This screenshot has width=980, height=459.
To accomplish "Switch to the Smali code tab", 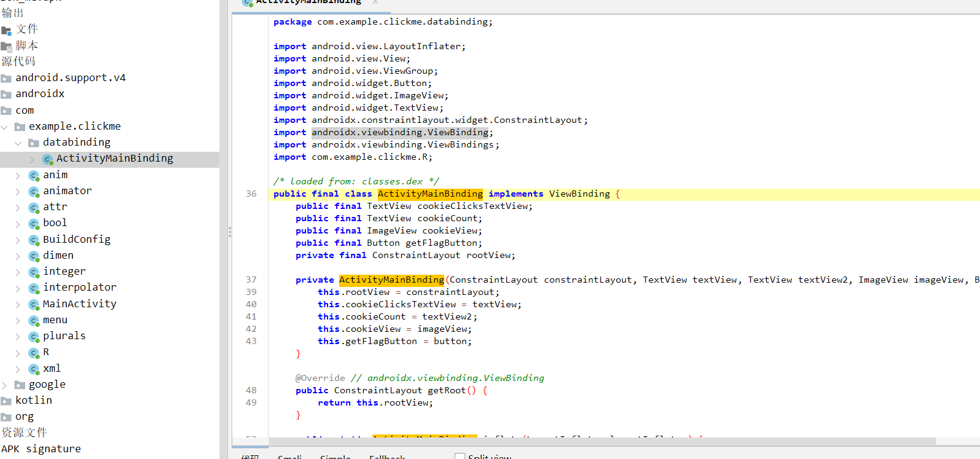I will 289,457.
